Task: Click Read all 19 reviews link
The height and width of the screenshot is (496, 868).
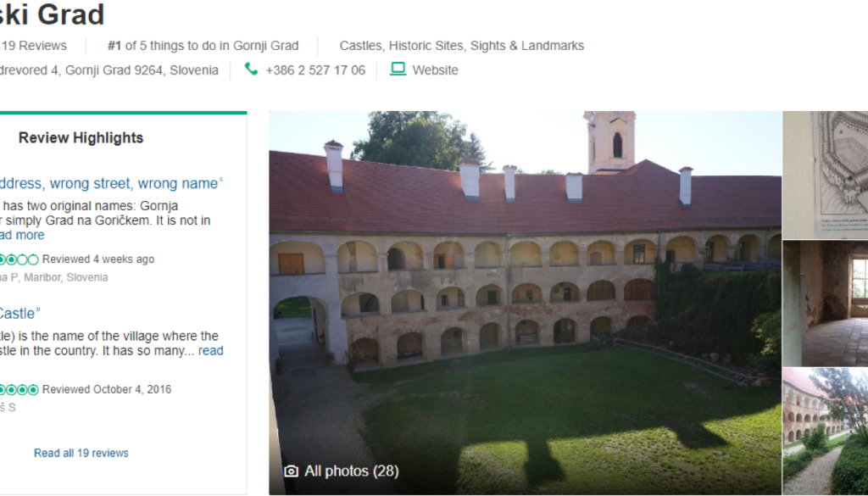Action: [x=81, y=453]
